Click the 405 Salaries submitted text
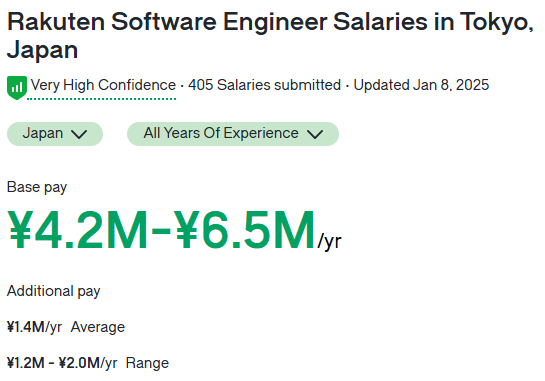545x381 pixels. [265, 85]
